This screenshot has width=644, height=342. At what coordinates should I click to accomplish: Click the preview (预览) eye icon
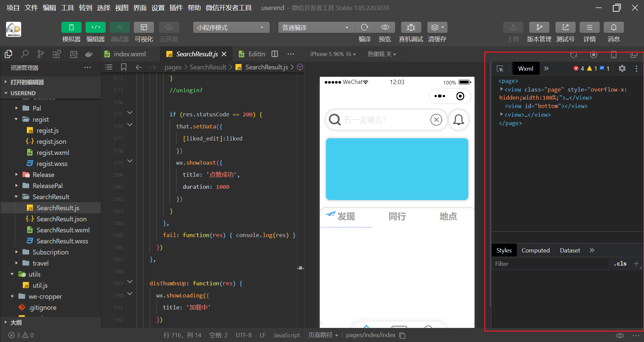(x=385, y=27)
